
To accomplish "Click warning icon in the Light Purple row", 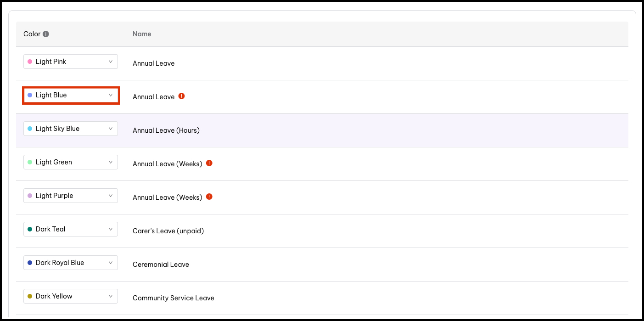I will click(209, 197).
